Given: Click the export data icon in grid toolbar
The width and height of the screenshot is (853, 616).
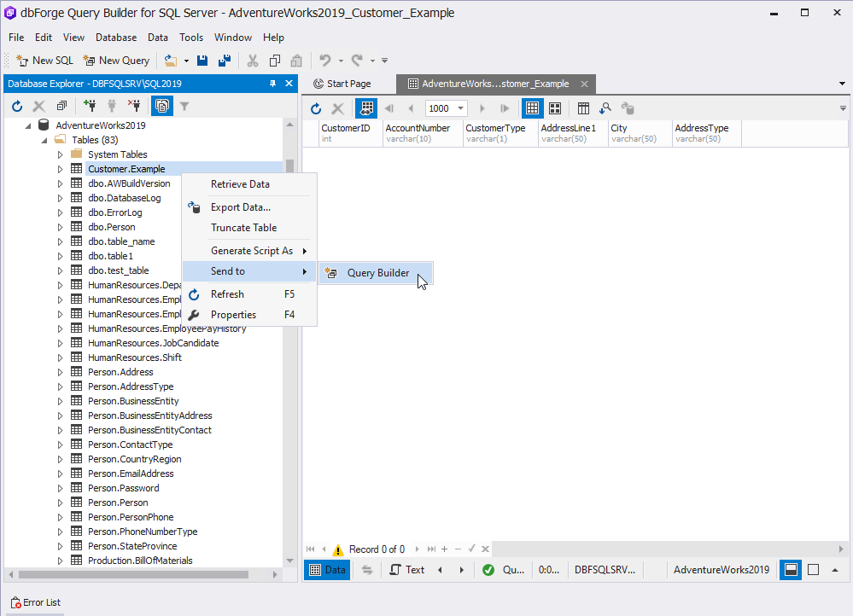Looking at the screenshot, I should pos(628,108).
